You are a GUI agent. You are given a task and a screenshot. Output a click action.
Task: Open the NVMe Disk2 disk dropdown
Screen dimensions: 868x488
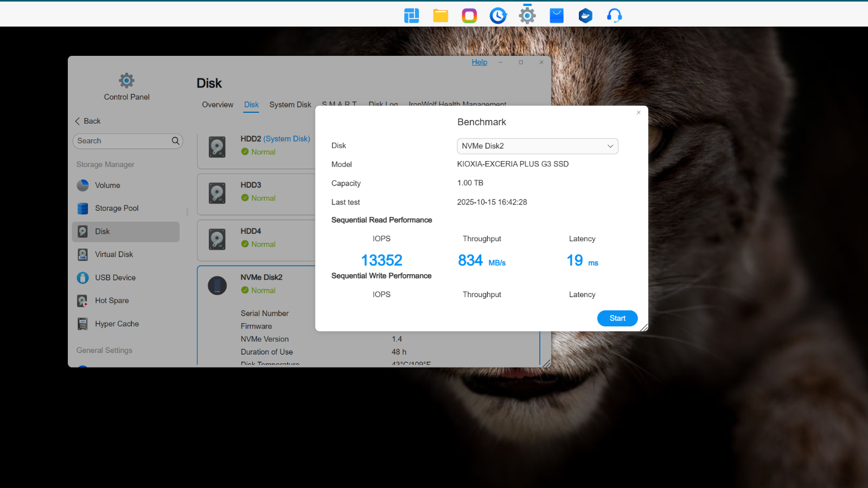[537, 146]
